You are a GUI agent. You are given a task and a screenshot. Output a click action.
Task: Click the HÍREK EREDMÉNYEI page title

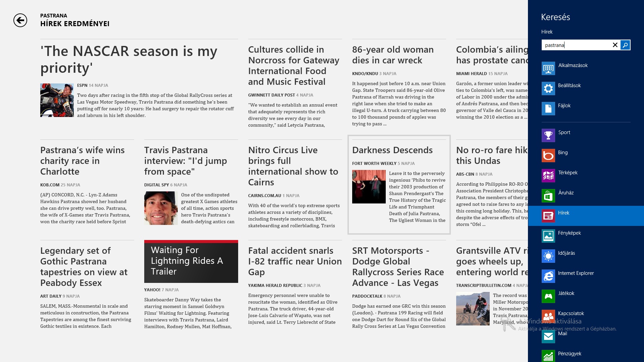(75, 24)
